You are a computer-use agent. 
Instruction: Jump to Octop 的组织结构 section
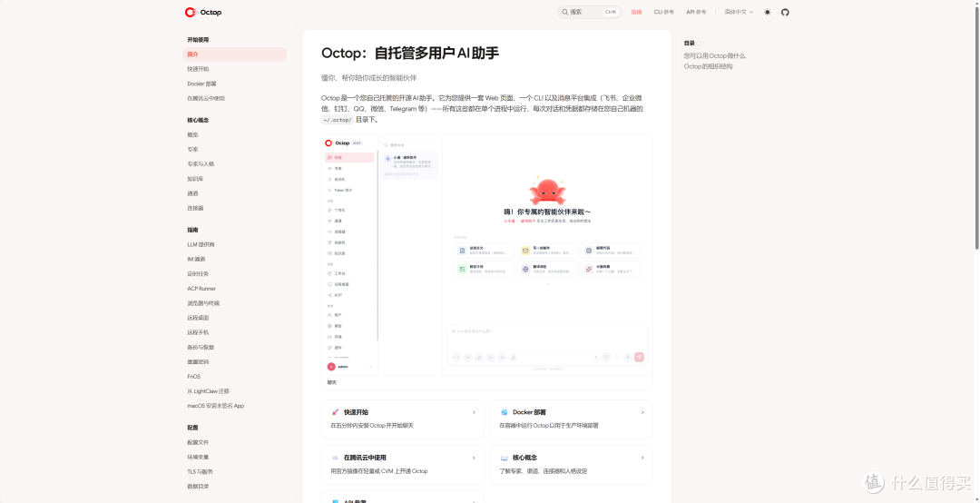(708, 66)
